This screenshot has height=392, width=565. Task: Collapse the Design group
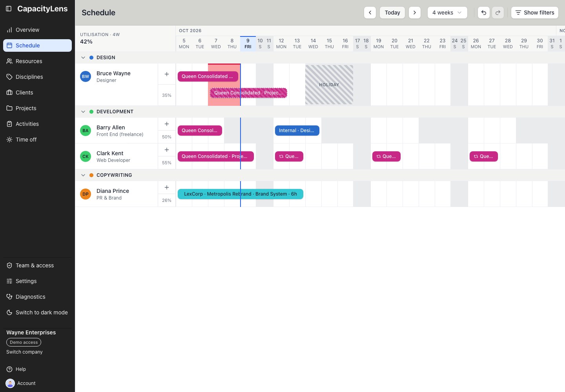[83, 58]
